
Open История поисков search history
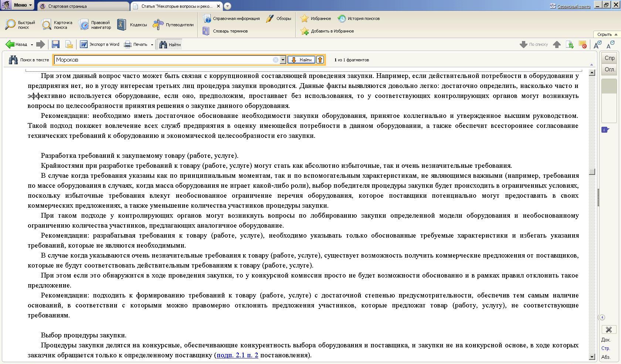359,18
